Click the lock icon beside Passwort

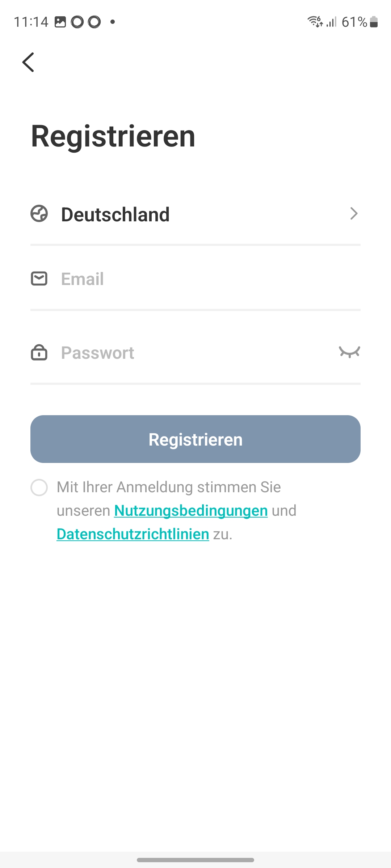pyautogui.click(x=39, y=353)
